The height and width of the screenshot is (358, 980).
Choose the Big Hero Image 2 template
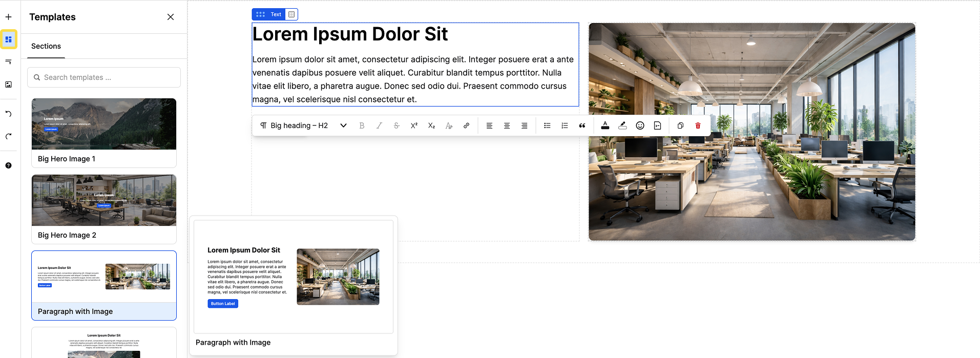[104, 209]
